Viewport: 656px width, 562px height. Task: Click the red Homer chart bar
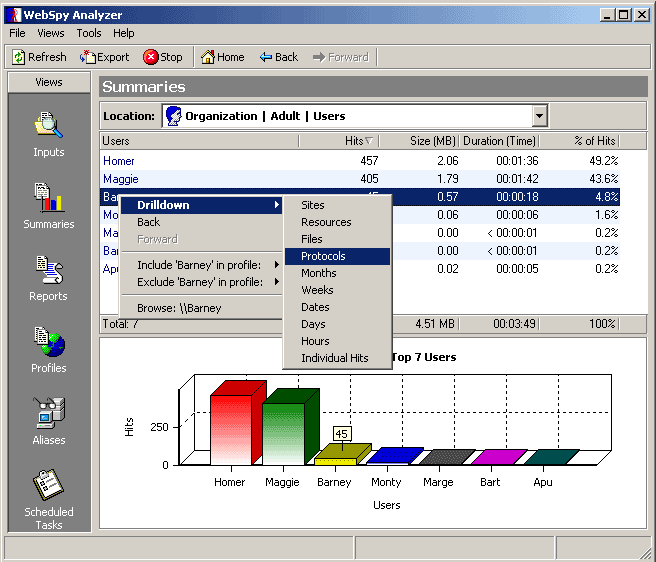click(231, 429)
